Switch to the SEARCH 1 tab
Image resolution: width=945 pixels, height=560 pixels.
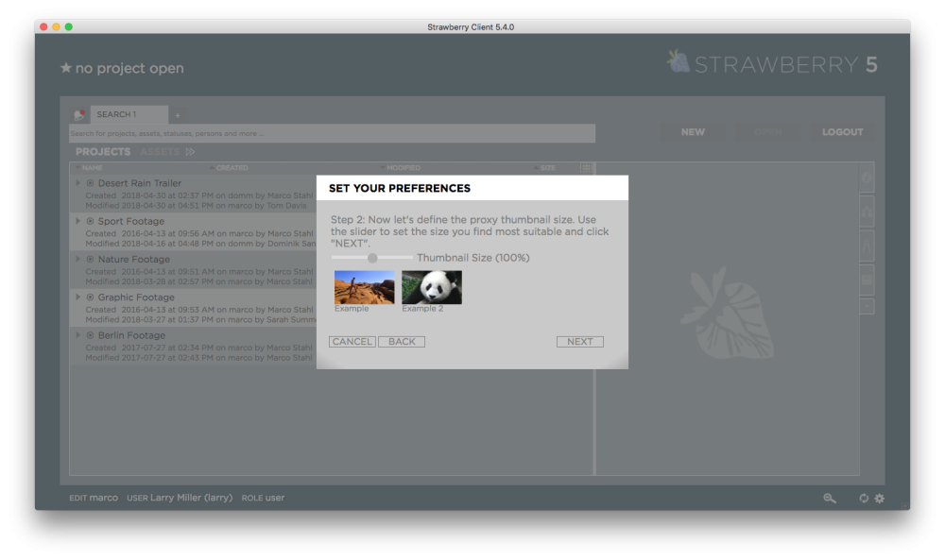(x=116, y=115)
